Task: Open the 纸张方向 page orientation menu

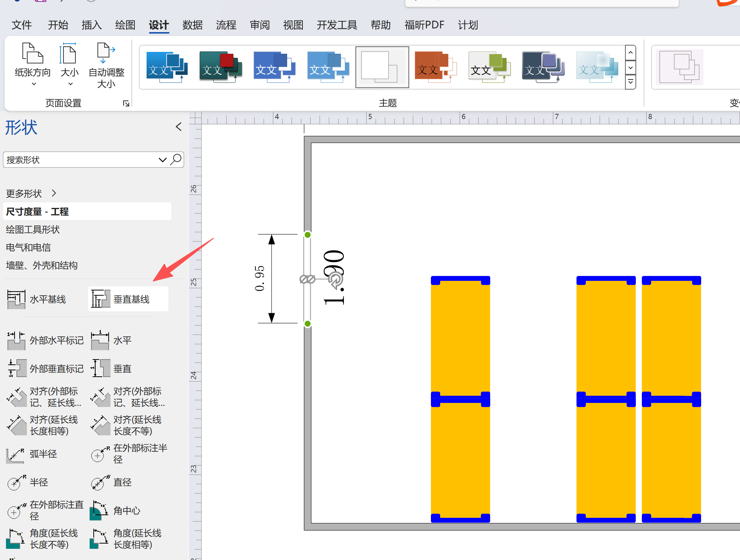Action: 33,65
